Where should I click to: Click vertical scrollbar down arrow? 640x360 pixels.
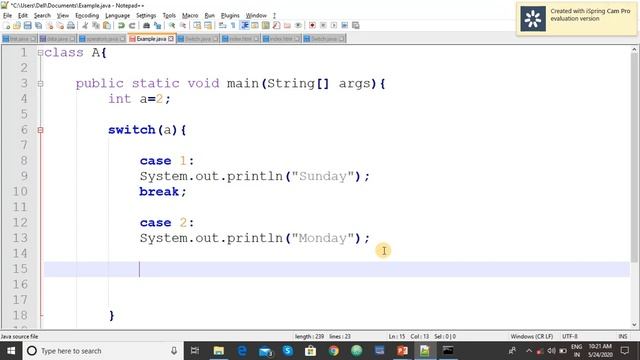coord(634,325)
